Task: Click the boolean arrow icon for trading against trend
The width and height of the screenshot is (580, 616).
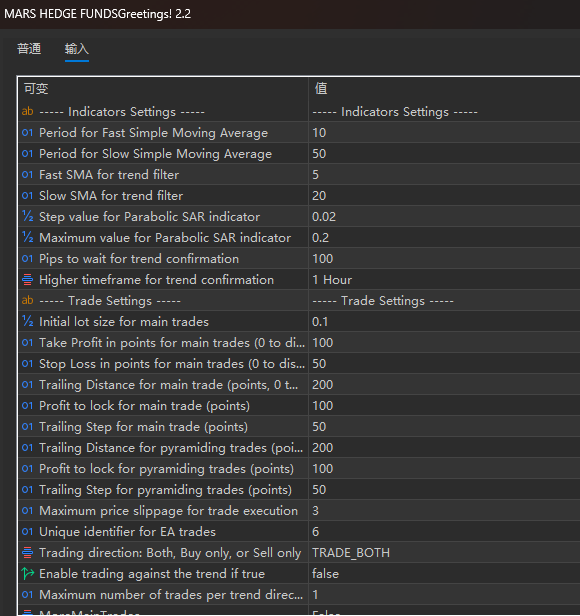Action: (x=28, y=574)
